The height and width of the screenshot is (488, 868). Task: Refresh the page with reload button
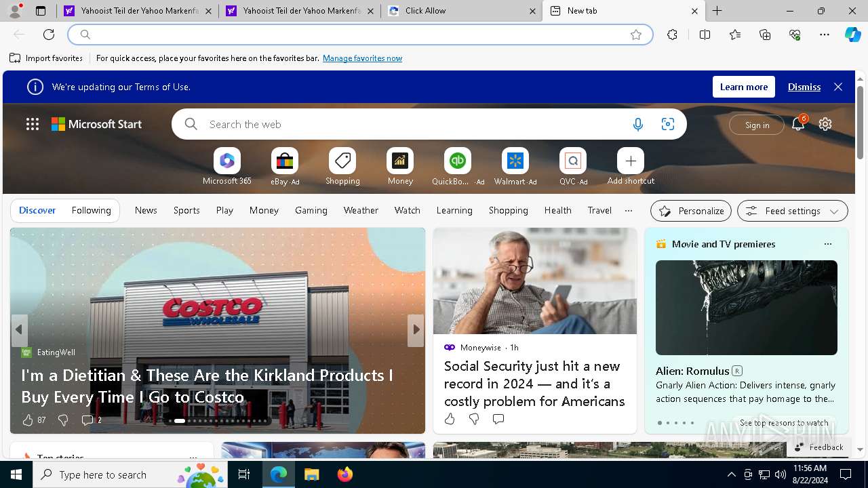(x=49, y=35)
